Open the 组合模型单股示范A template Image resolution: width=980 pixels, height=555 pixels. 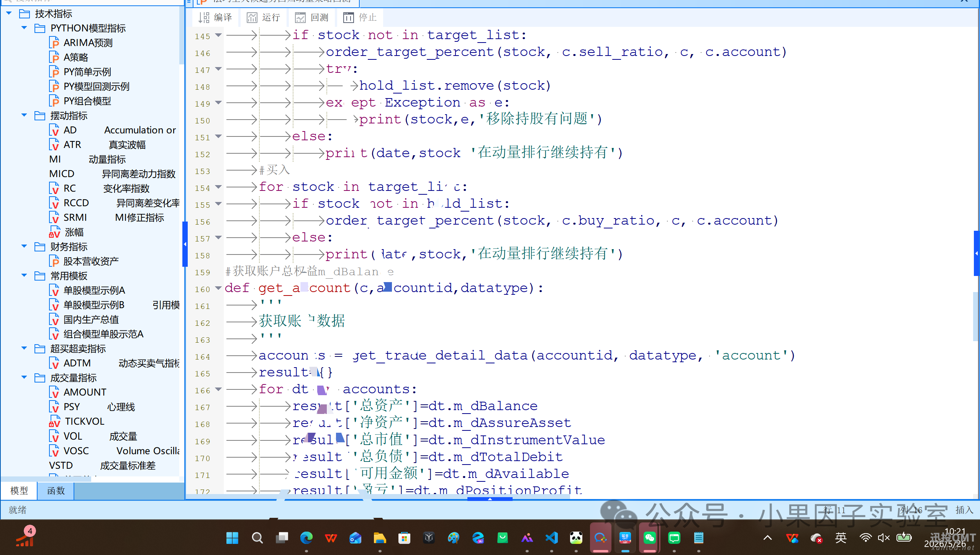coord(97,334)
